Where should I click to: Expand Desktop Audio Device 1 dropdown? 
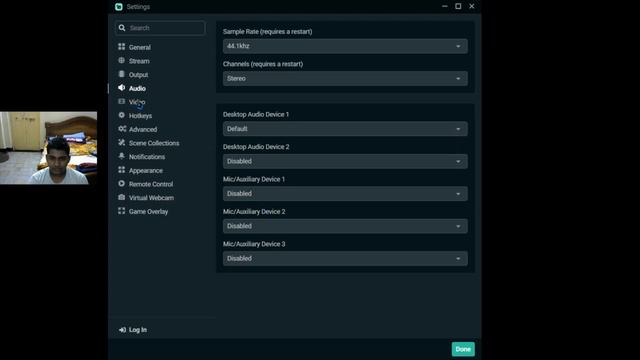(345, 129)
